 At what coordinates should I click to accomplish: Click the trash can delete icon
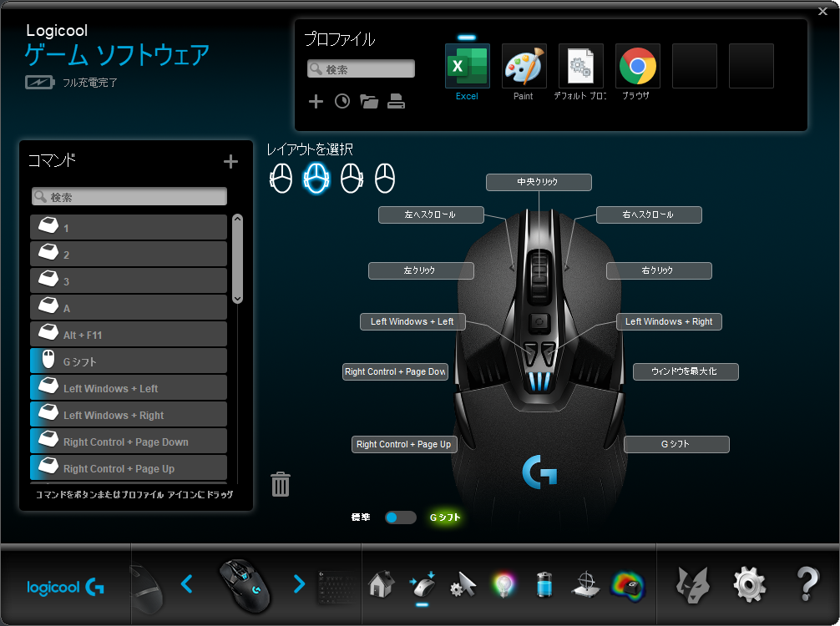point(281,484)
